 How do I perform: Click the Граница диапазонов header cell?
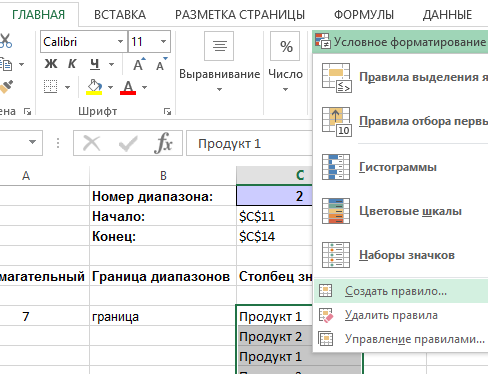[163, 276]
